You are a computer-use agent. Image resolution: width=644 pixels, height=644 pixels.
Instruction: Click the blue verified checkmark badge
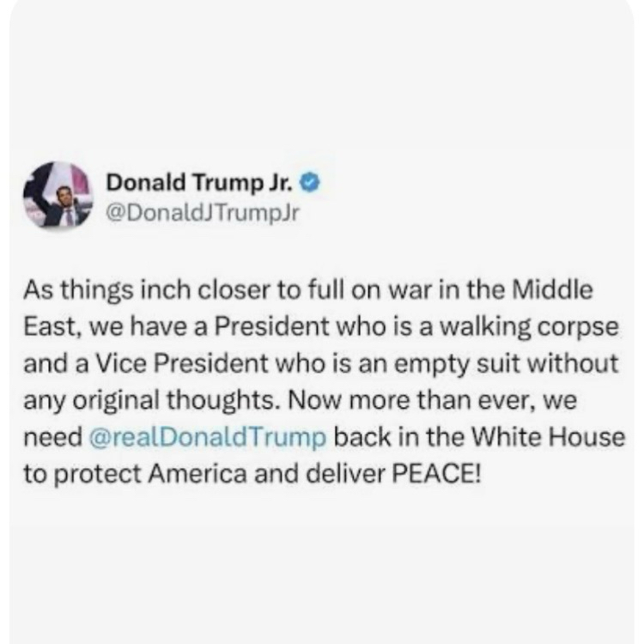(310, 182)
